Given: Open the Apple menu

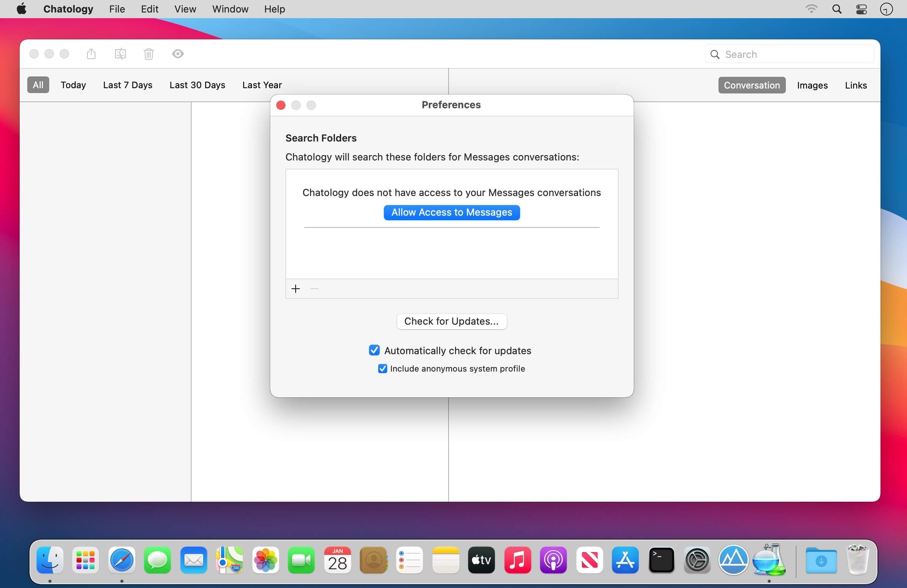Looking at the screenshot, I should point(22,9).
